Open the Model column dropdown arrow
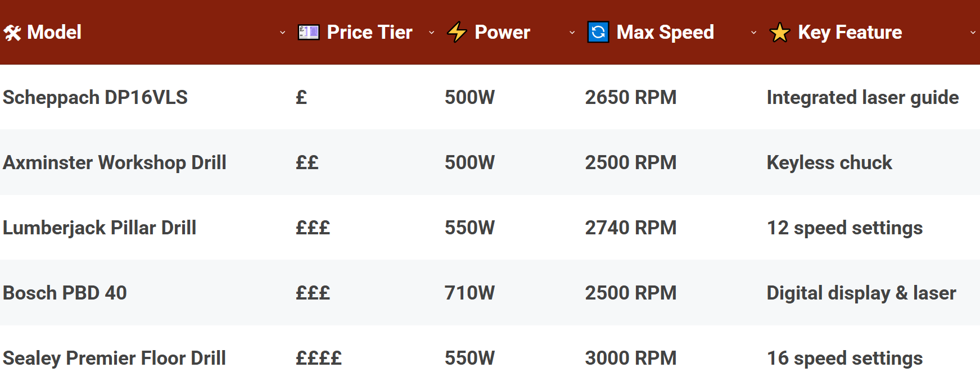The width and height of the screenshot is (980, 390). 282,33
